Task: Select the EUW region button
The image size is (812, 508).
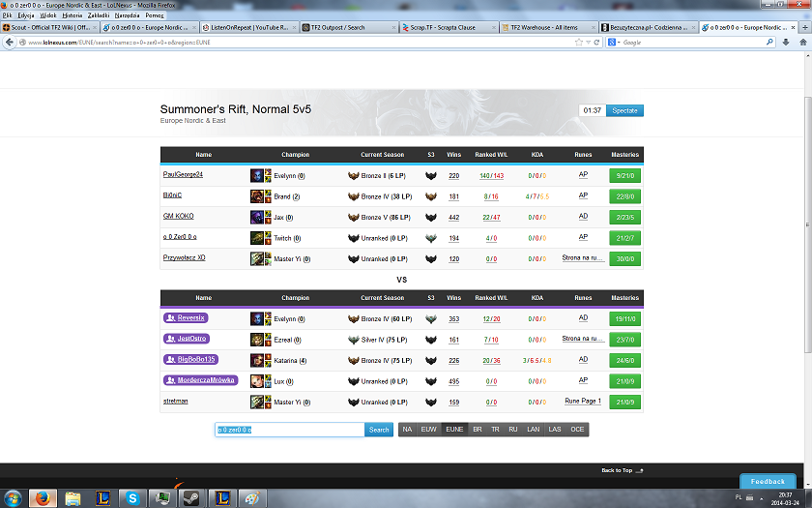Action: click(x=429, y=430)
